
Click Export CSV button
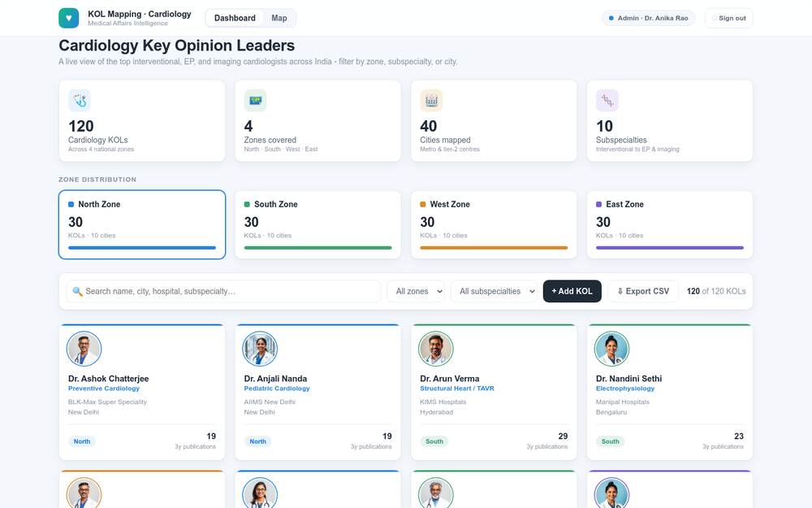643,291
